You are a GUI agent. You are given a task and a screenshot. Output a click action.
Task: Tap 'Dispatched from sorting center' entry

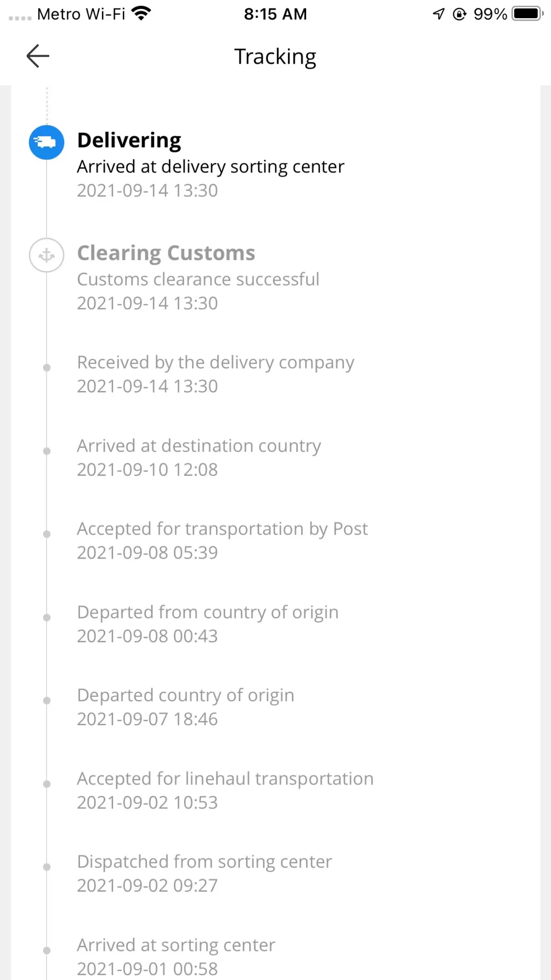[204, 862]
